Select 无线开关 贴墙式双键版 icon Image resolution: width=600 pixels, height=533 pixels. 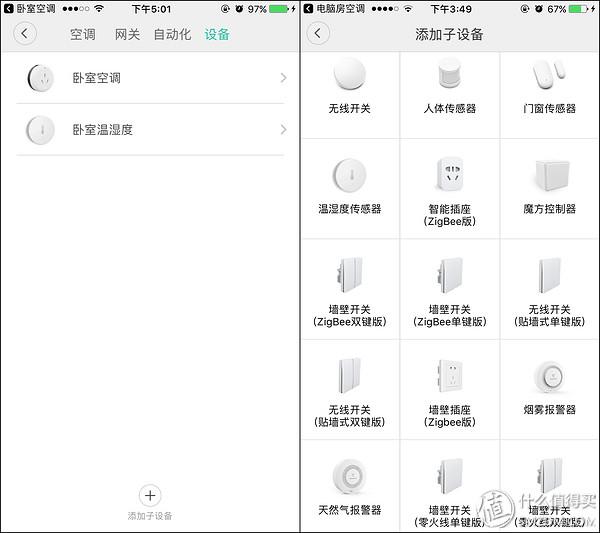point(349,376)
